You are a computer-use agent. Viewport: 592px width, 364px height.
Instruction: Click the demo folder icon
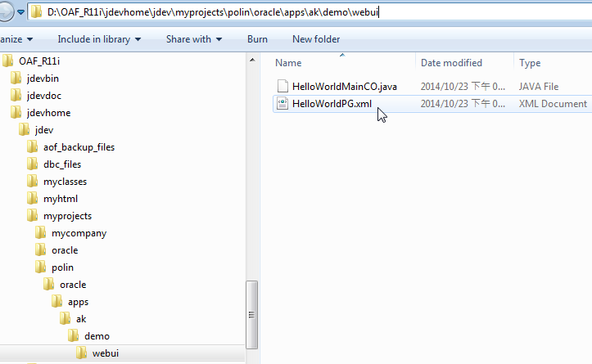click(74, 336)
